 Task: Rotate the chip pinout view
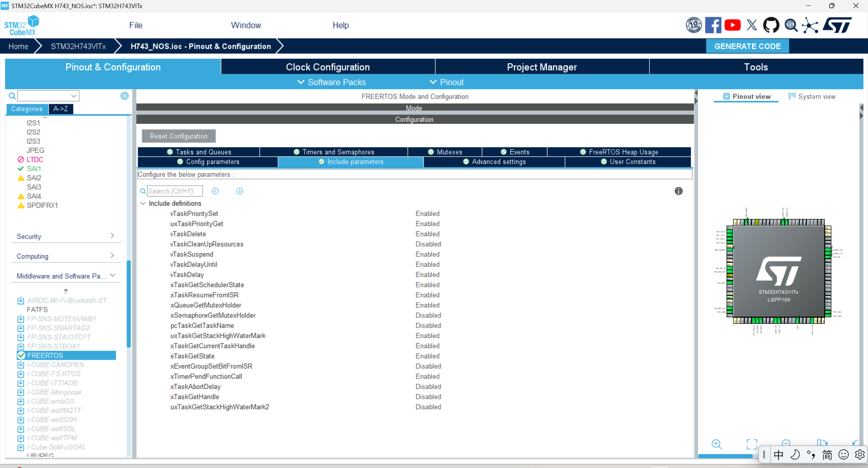822,443
